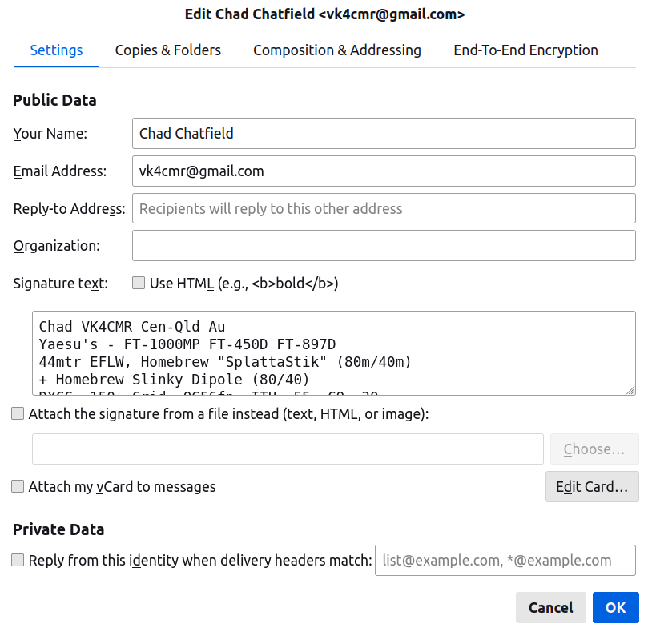648x644 pixels.
Task: Enable the Use HTML signature checkbox
Action: click(139, 283)
